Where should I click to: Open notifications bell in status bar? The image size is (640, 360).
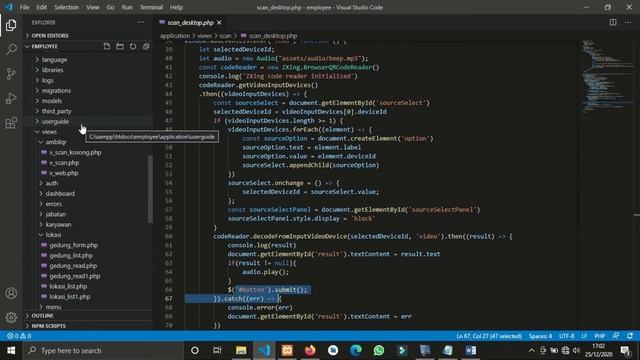pos(630,336)
